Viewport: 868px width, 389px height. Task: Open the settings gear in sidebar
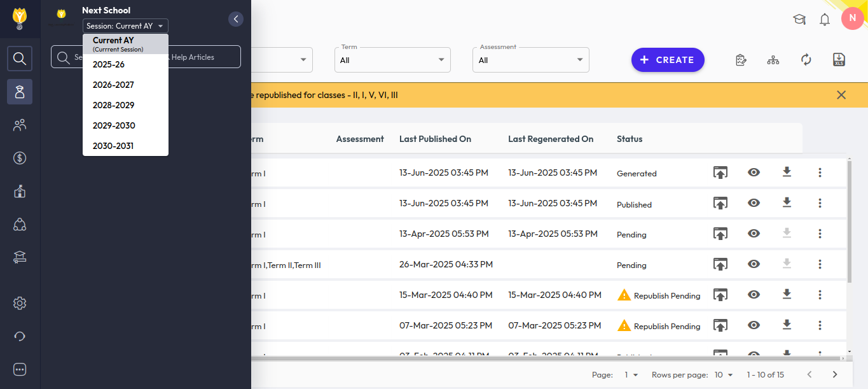pos(20,303)
